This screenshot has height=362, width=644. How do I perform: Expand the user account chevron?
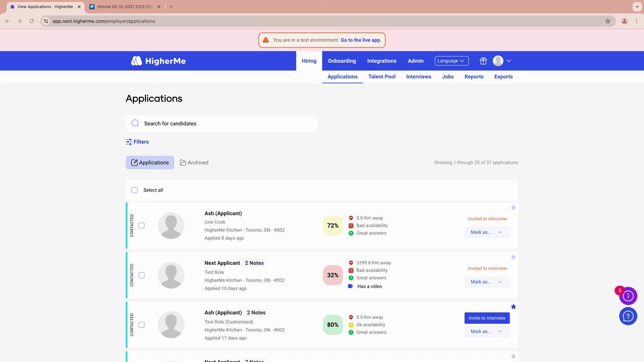(509, 61)
